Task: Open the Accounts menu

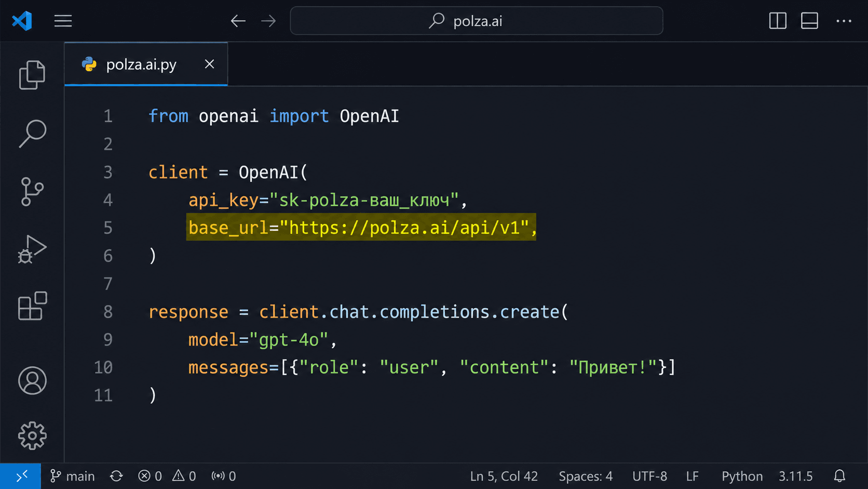Action: coord(32,380)
